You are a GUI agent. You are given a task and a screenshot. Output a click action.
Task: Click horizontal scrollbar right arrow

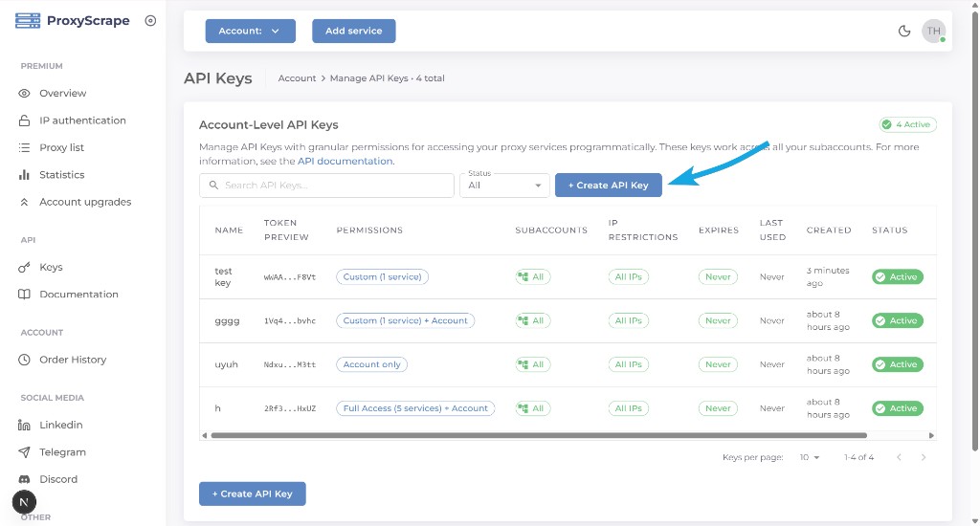[931, 435]
